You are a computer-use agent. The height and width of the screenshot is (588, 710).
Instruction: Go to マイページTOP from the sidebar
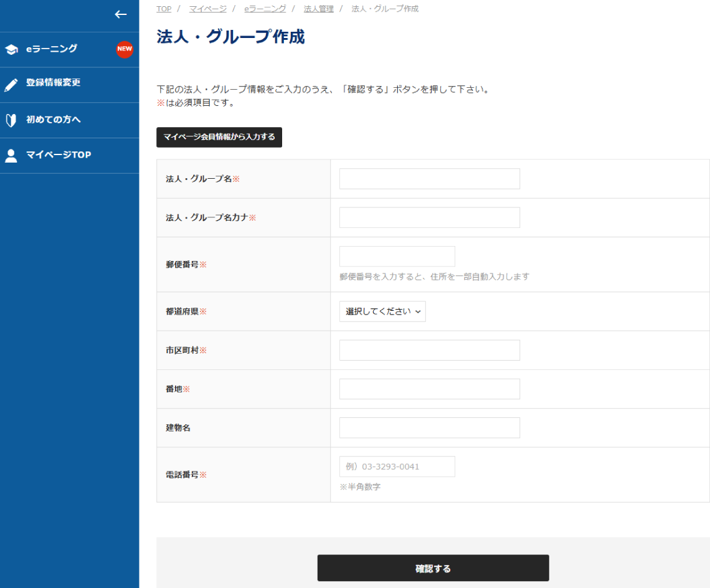59,155
